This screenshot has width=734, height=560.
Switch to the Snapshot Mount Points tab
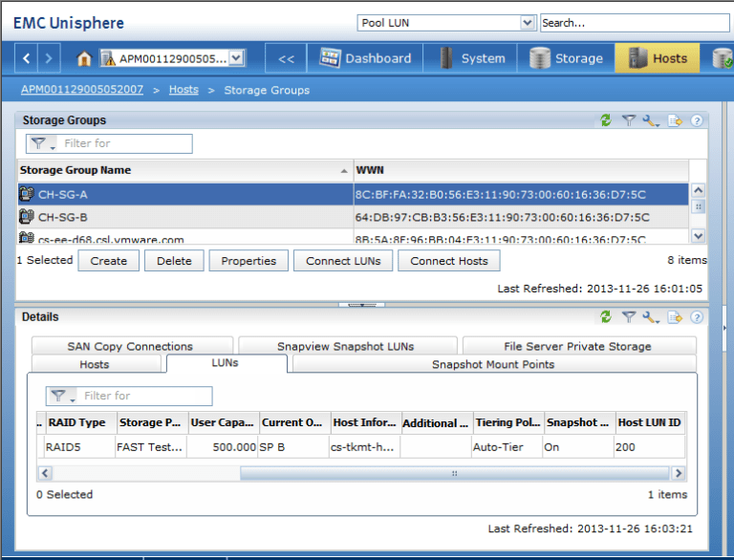coord(494,364)
